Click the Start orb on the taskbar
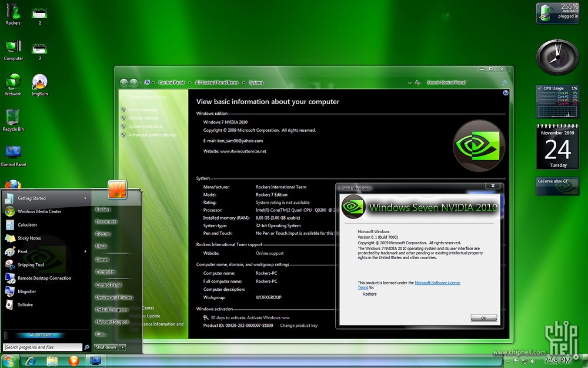 [8, 362]
